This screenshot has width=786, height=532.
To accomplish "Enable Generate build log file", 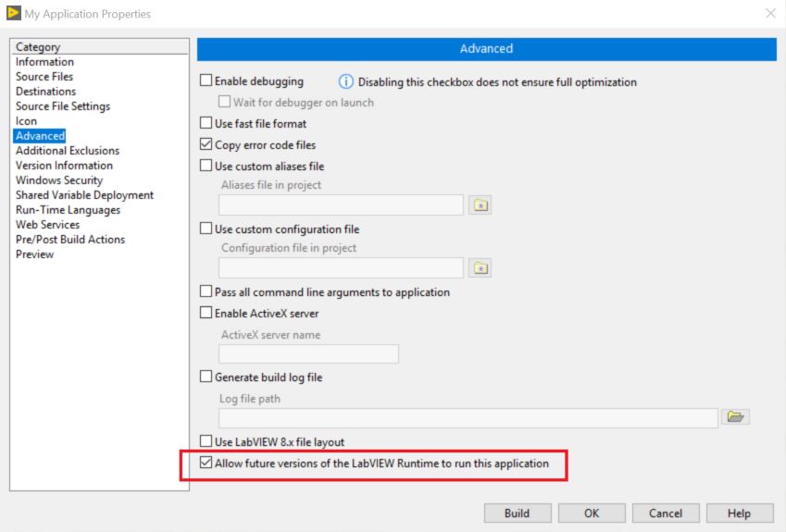I will point(206,377).
